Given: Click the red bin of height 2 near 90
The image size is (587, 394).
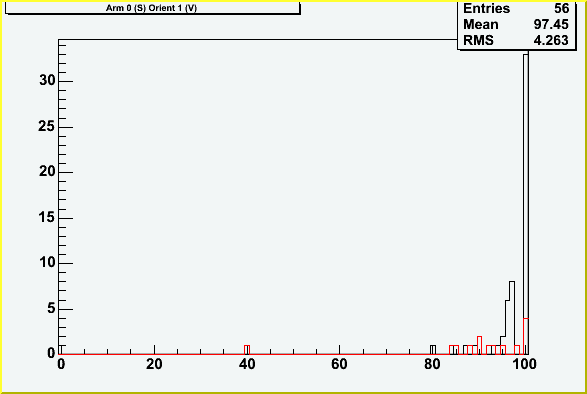Looking at the screenshot, I should (x=480, y=345).
